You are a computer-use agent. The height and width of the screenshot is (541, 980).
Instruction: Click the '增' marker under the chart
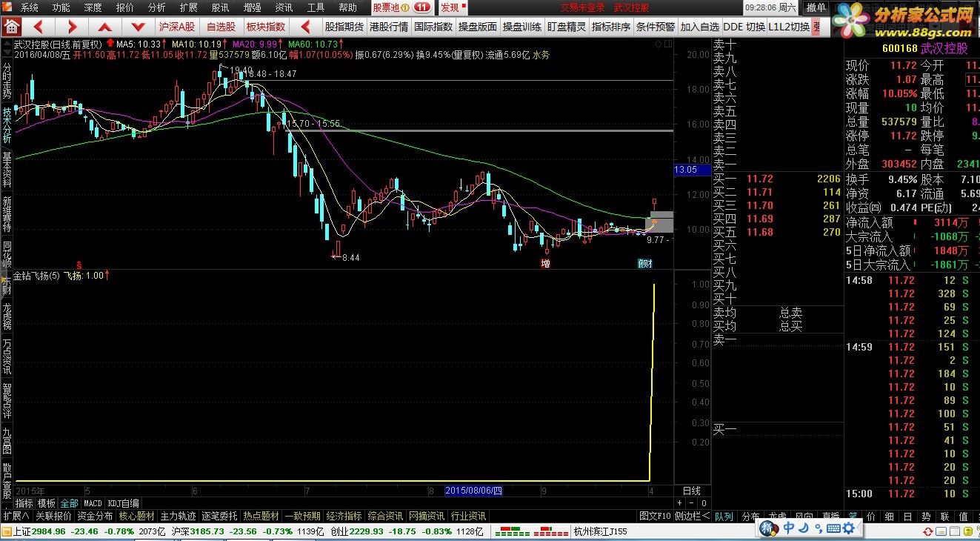546,263
